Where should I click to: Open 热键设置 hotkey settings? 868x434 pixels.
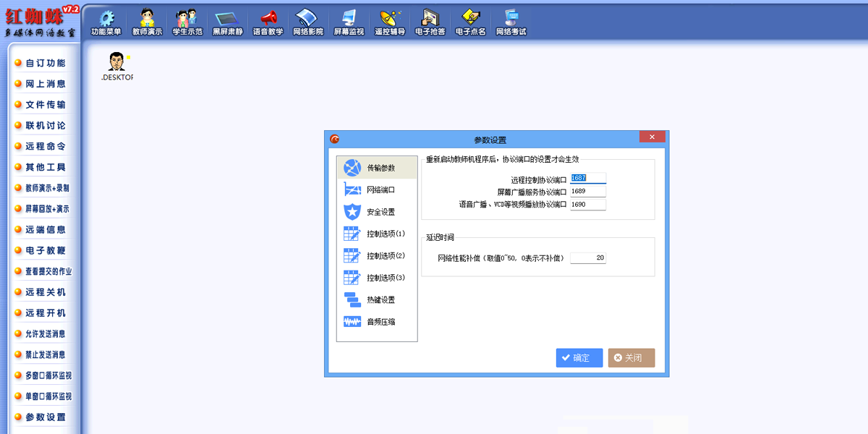pos(376,299)
